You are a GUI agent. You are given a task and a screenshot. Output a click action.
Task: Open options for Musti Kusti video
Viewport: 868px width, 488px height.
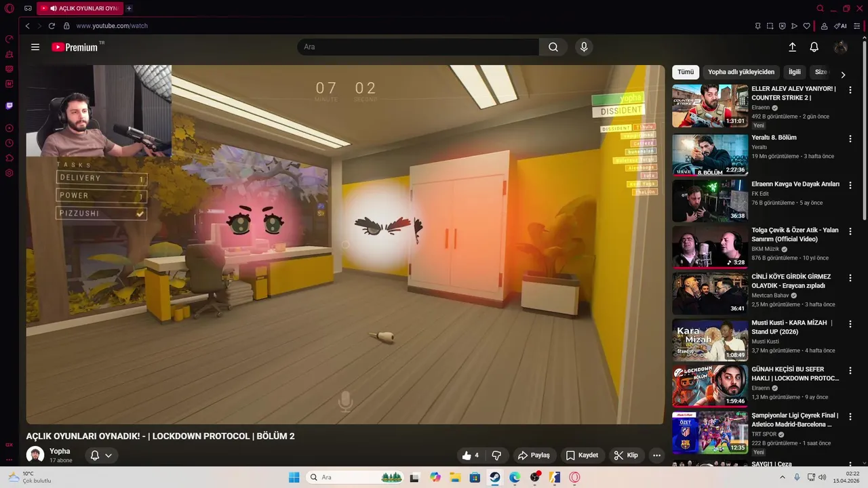[850, 324]
